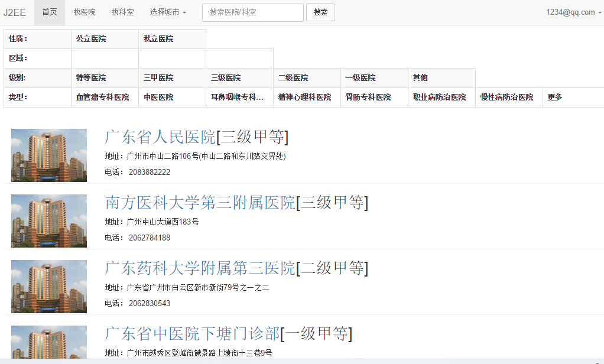Select the 其他 level filter

[x=420, y=77]
